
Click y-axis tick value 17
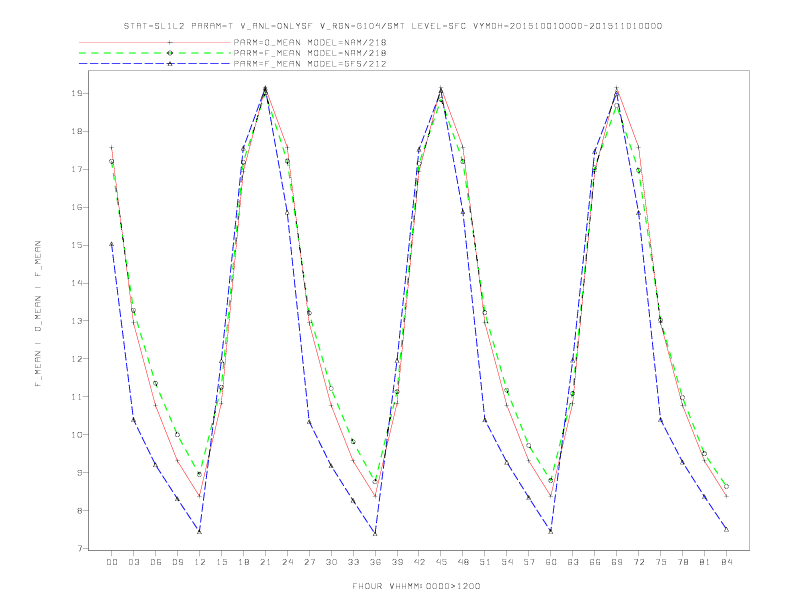coord(77,169)
